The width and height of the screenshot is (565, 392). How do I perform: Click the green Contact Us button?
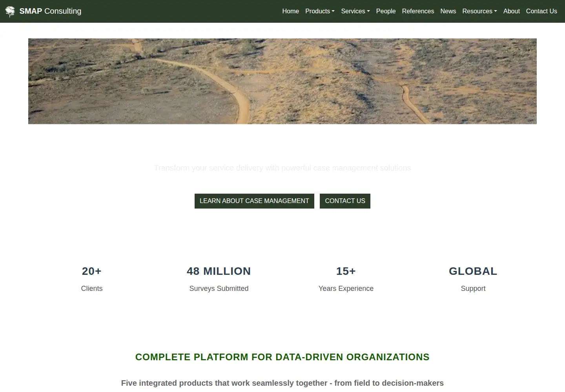(345, 201)
